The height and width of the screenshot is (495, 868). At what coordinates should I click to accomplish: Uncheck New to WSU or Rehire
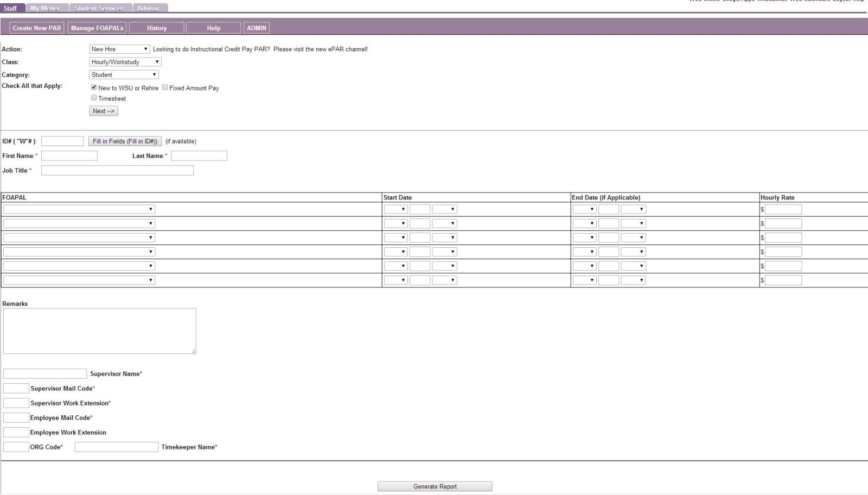click(94, 87)
